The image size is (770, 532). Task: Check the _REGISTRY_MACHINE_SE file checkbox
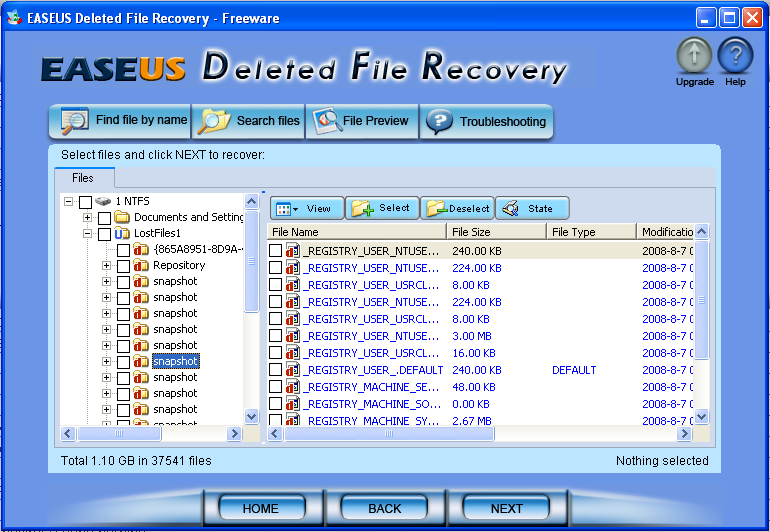(275, 387)
